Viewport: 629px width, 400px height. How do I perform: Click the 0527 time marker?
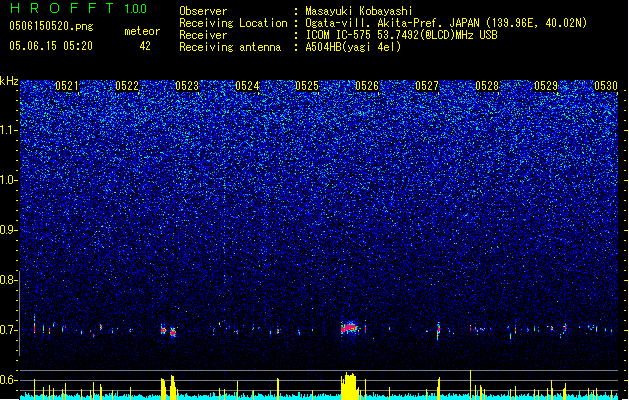pyautogui.click(x=427, y=86)
